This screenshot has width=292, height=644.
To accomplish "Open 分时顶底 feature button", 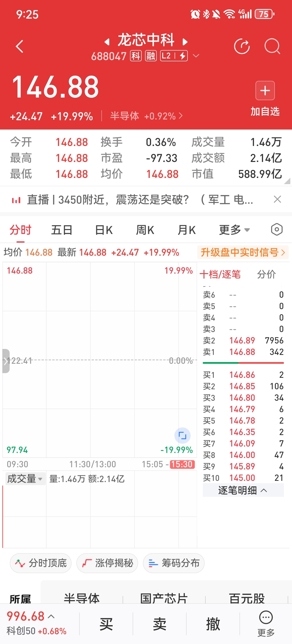I will pos(41,563).
